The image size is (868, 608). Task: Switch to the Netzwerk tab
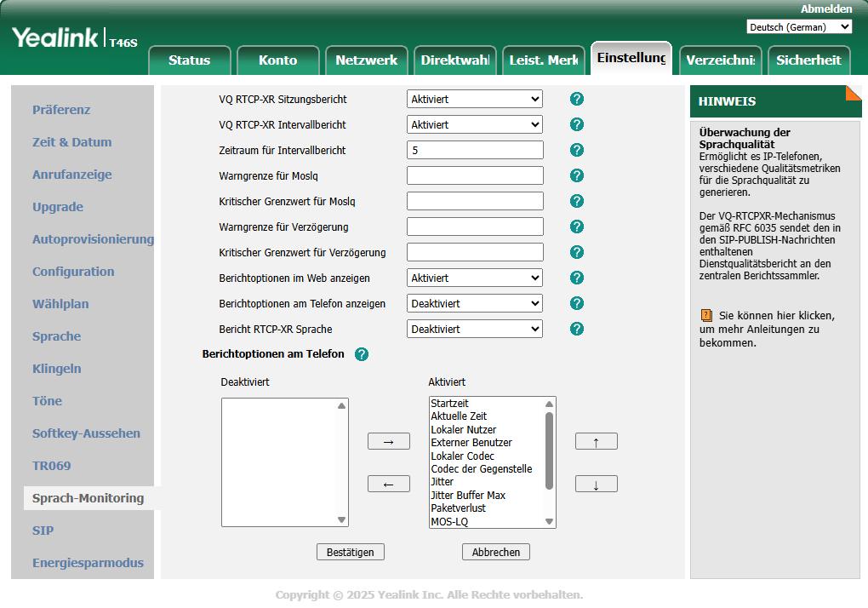click(366, 60)
